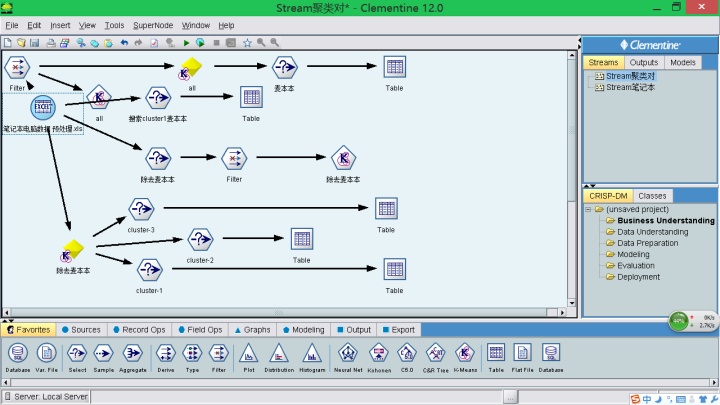Switch to the Classes tab

pos(652,196)
